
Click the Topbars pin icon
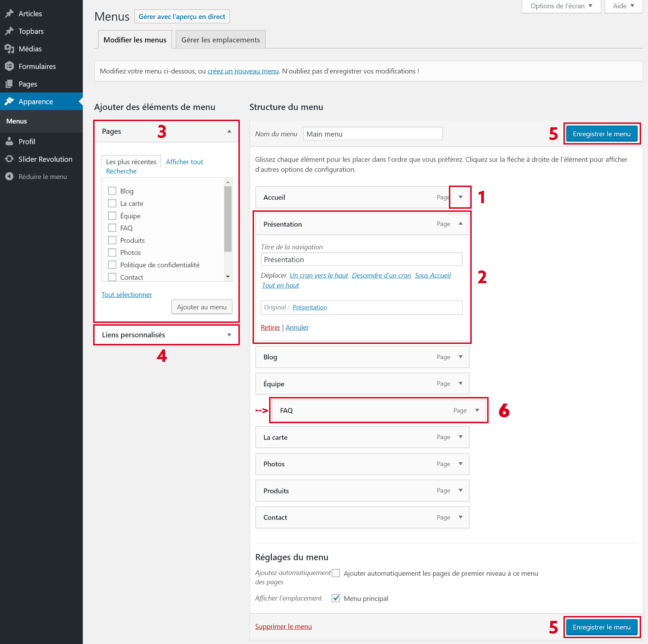[x=9, y=31]
